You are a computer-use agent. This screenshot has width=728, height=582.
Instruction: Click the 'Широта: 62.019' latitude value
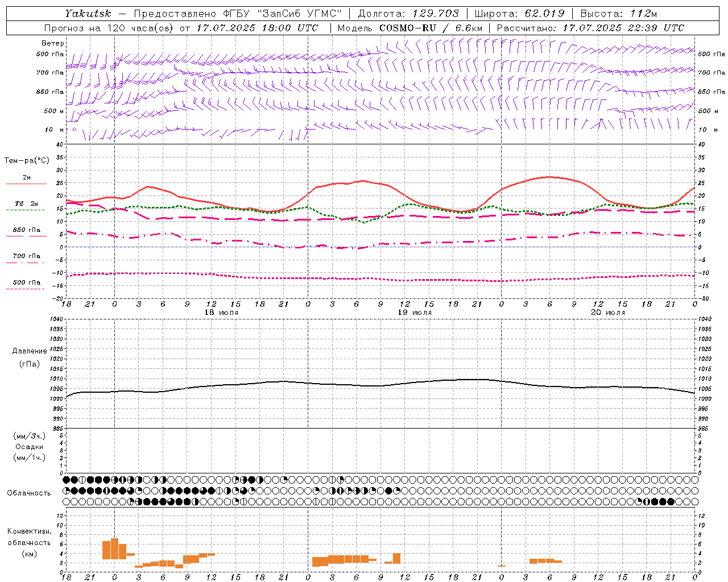519,13
